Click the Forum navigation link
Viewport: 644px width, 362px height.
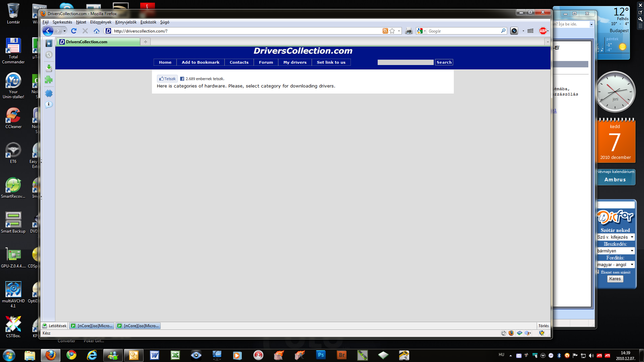pos(266,62)
